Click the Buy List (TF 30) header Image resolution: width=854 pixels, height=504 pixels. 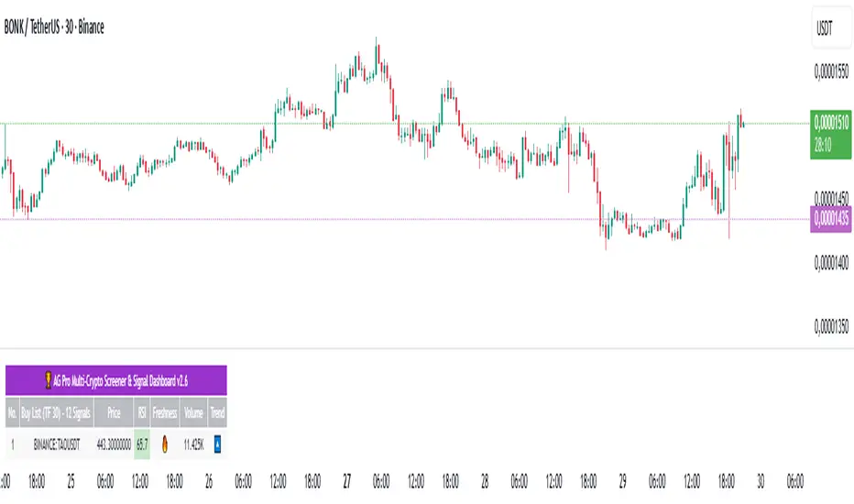(57, 412)
